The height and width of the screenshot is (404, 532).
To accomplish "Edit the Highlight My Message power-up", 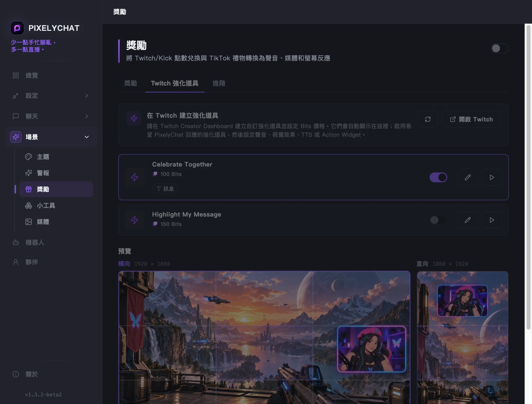I will 468,220.
